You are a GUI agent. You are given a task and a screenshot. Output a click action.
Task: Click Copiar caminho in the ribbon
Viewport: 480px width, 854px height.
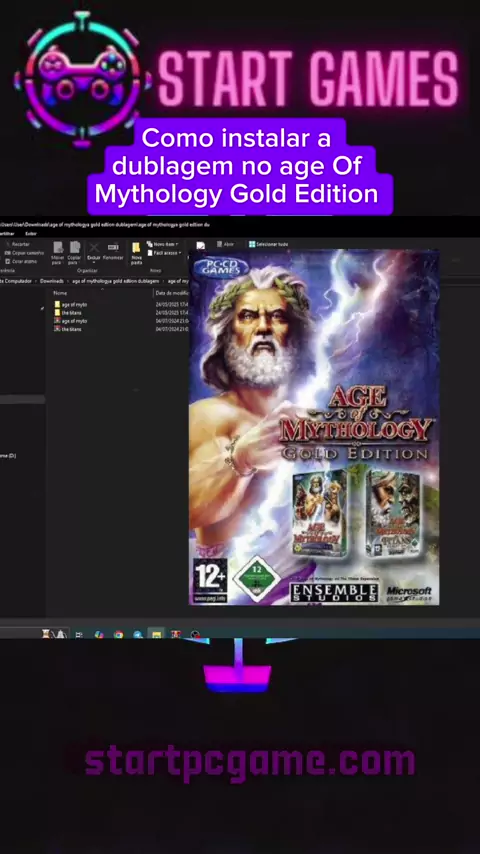24,253
